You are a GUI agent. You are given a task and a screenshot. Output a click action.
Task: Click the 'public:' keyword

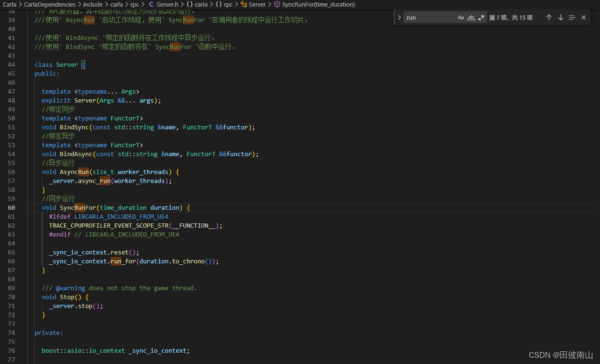point(47,73)
